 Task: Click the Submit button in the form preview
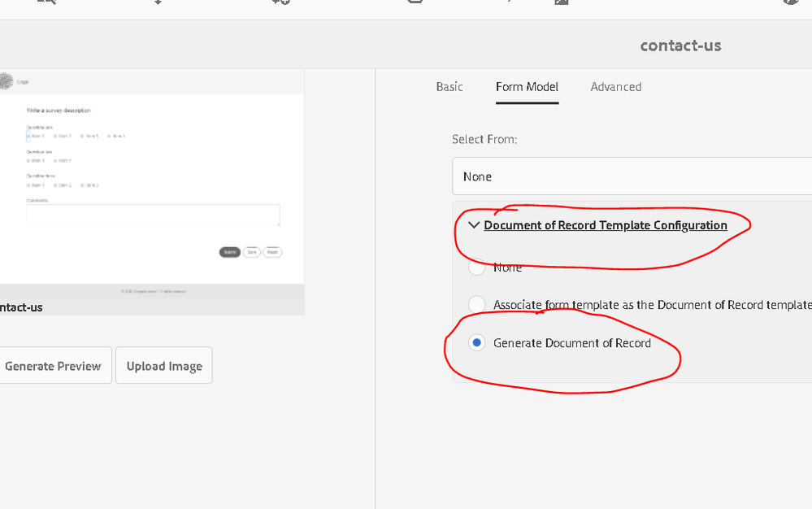coord(230,252)
